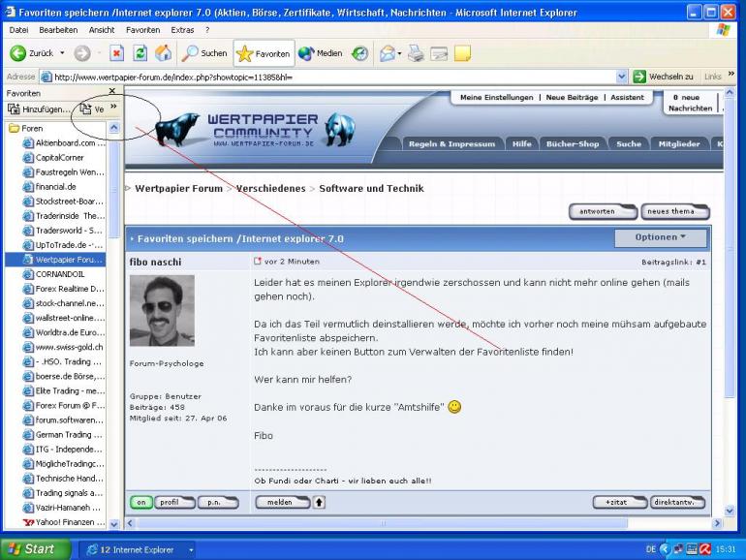
Task: Open the mail button dropdown arrow
Action: click(x=399, y=53)
